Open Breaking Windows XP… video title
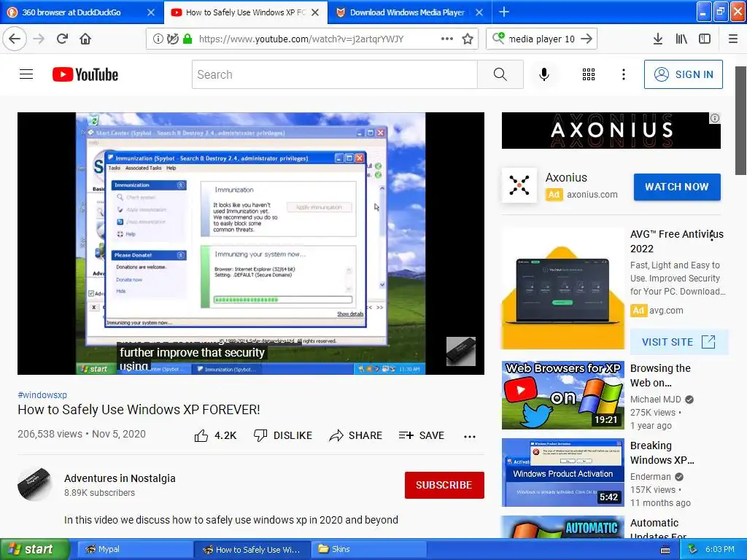The height and width of the screenshot is (560, 747). click(662, 452)
